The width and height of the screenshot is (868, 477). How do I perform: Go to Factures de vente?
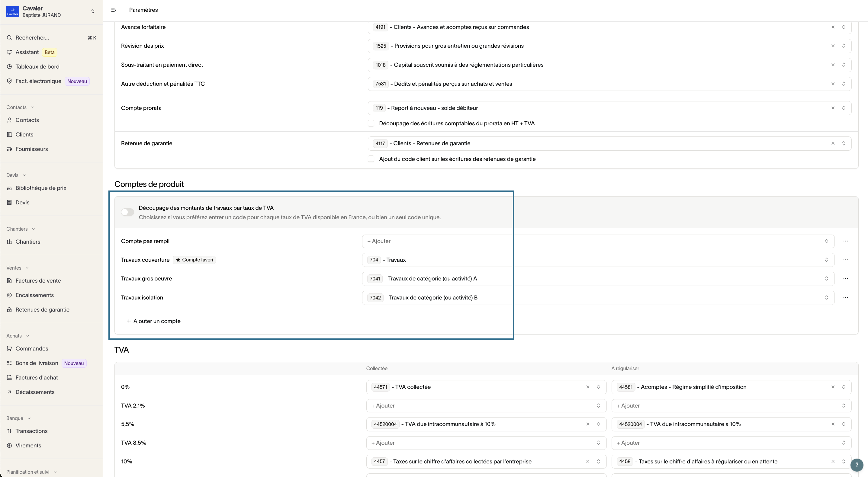pyautogui.click(x=38, y=280)
